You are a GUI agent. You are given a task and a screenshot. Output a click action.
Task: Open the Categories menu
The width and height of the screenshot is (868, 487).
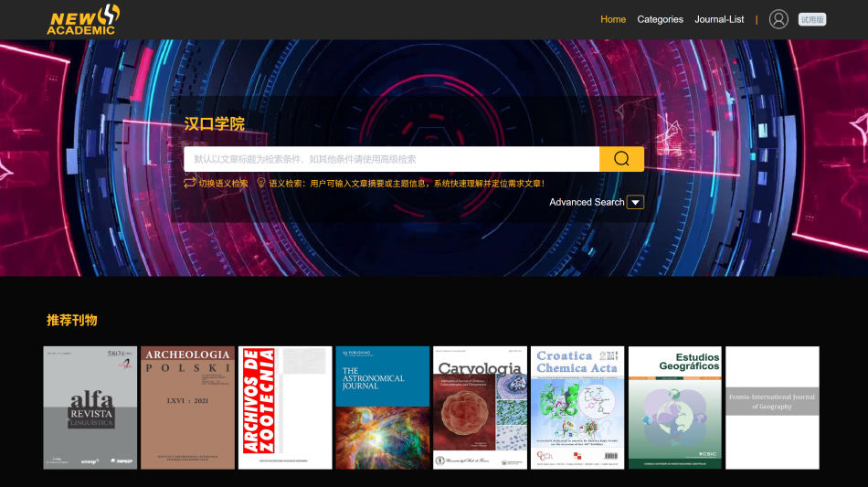660,19
